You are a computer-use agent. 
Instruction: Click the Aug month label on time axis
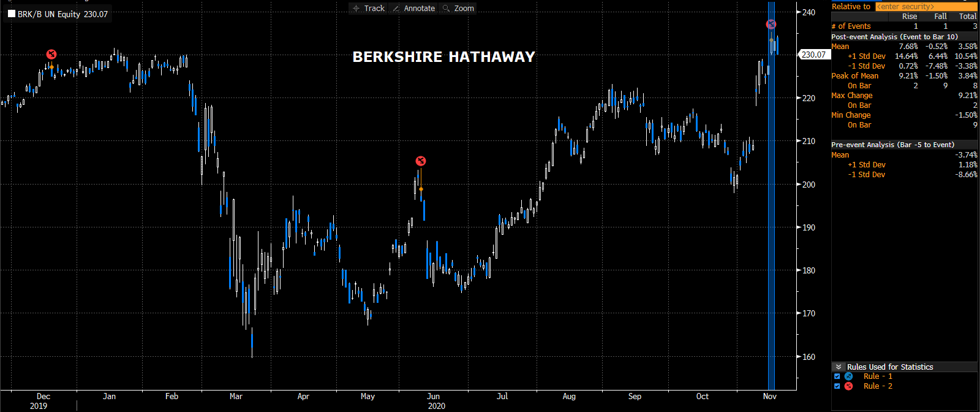pos(569,397)
